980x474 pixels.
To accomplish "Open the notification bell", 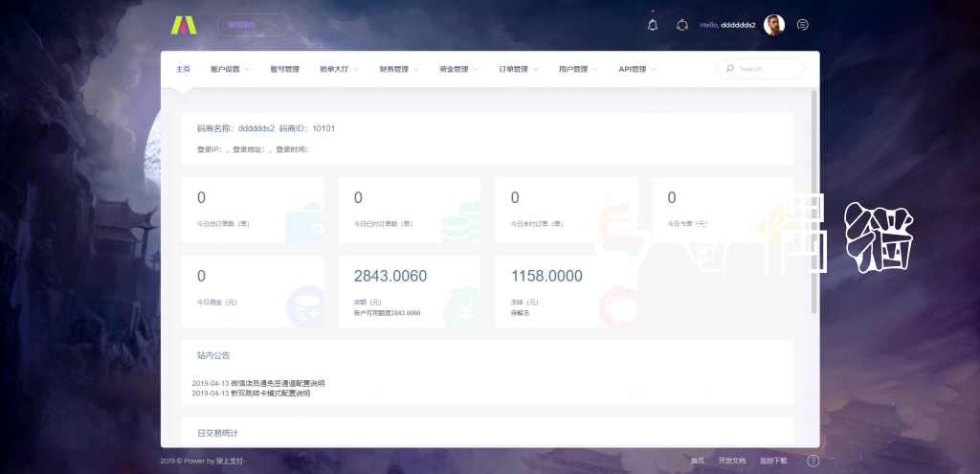I will [x=653, y=25].
